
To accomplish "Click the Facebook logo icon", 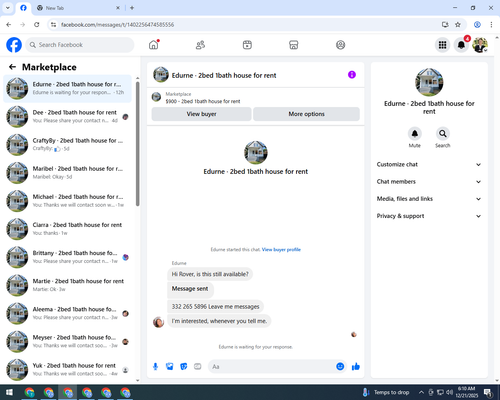I will tap(14, 45).
